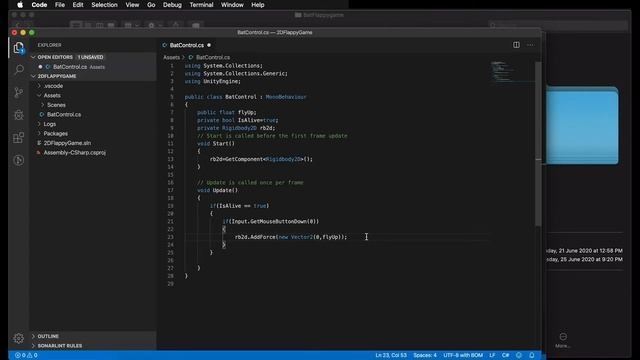Click the blue folder preview in Finder window

pyautogui.click(x=582, y=125)
